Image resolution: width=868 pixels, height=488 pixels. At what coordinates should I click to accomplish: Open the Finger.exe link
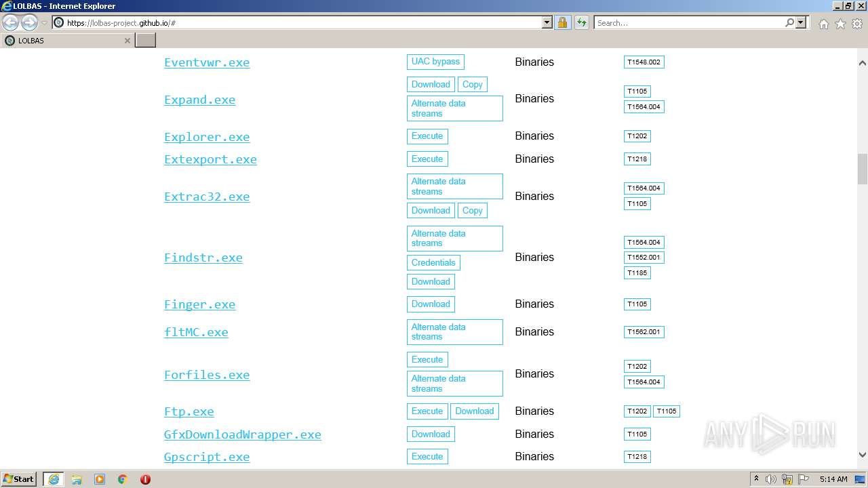(199, 304)
